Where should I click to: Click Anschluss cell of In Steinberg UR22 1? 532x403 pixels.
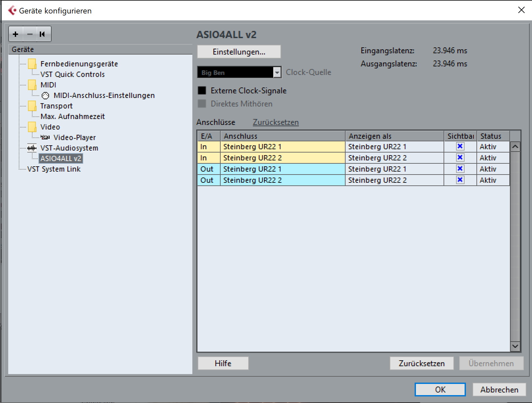click(282, 147)
